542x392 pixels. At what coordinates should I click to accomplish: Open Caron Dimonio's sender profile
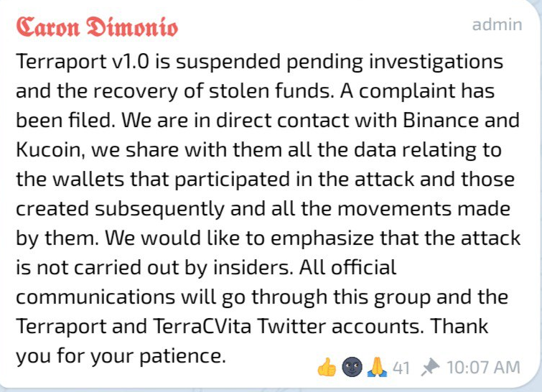click(98, 27)
